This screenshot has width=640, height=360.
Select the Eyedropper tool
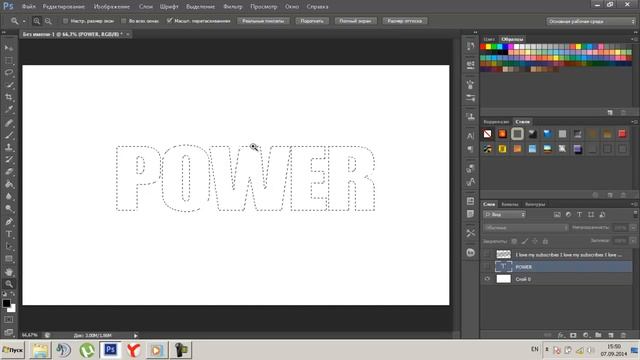click(9, 109)
